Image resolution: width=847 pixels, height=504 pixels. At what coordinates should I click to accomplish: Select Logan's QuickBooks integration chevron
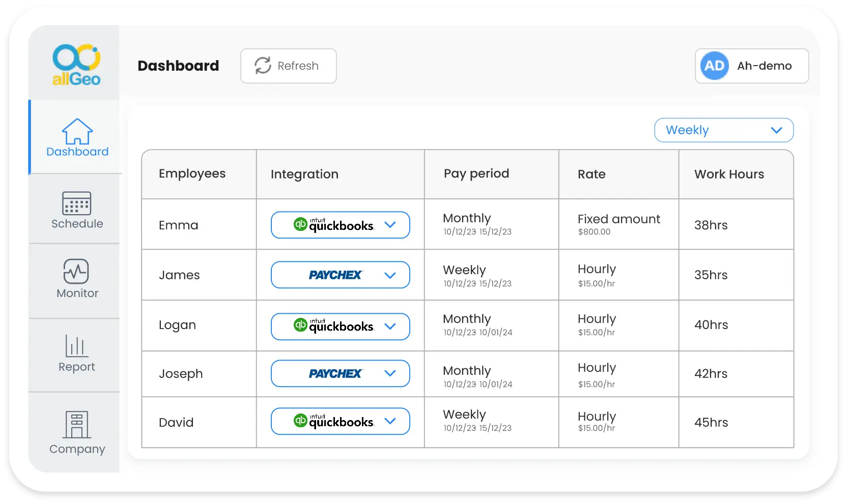391,327
